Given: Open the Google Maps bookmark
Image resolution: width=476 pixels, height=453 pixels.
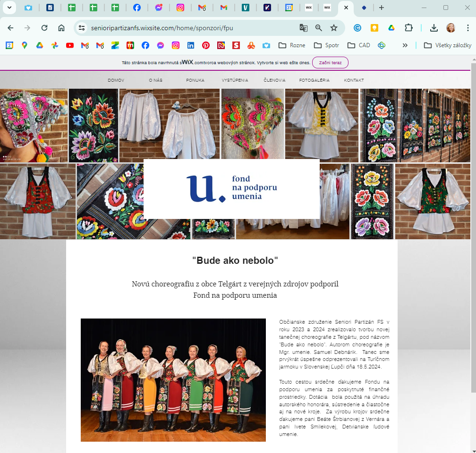Looking at the screenshot, I should coord(25,45).
